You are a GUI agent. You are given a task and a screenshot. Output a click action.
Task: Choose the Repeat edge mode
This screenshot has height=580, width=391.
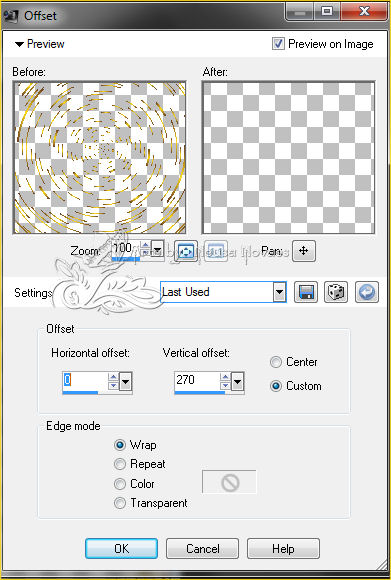pyautogui.click(x=120, y=464)
